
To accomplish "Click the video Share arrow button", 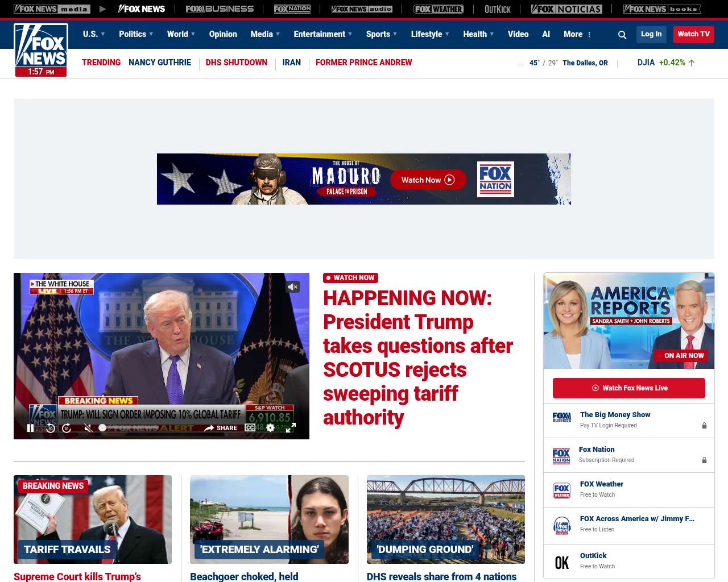I will (x=221, y=428).
